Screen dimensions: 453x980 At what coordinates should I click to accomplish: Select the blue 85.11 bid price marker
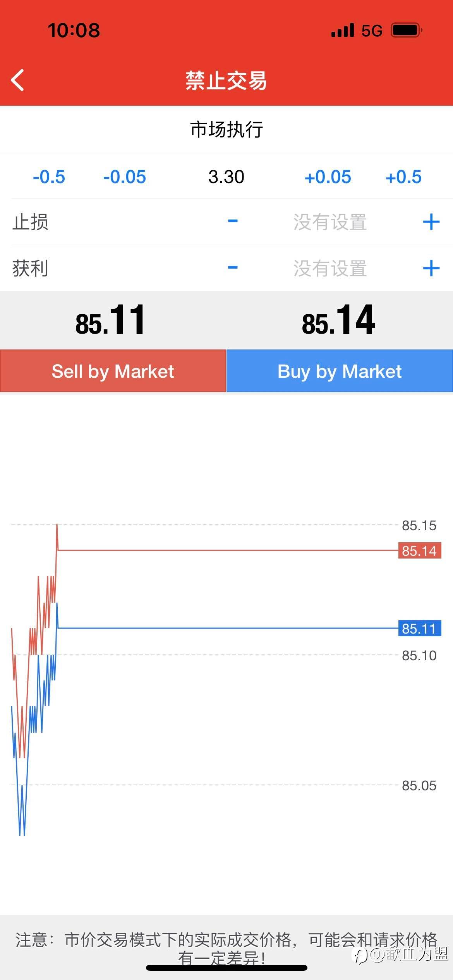click(x=420, y=629)
